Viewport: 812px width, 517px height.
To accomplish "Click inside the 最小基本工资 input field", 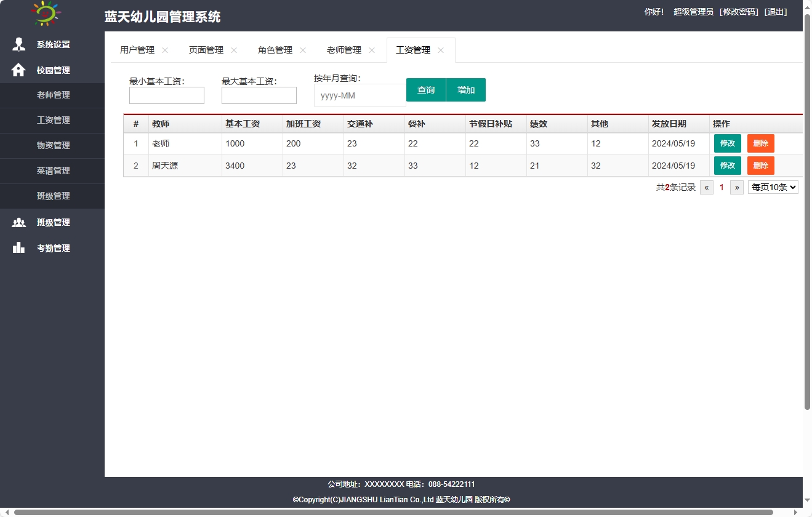I will tap(166, 95).
